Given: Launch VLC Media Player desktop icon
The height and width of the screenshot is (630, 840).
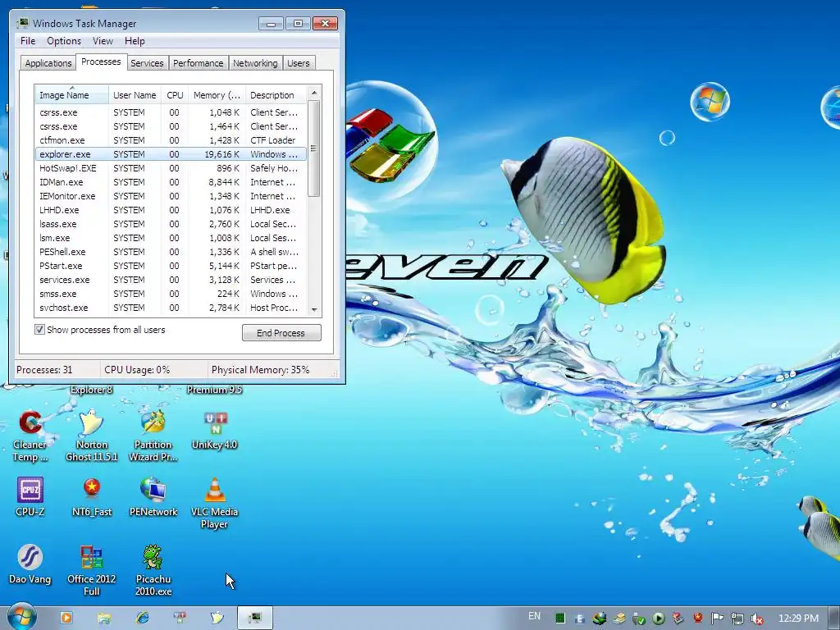Looking at the screenshot, I should pyautogui.click(x=215, y=503).
